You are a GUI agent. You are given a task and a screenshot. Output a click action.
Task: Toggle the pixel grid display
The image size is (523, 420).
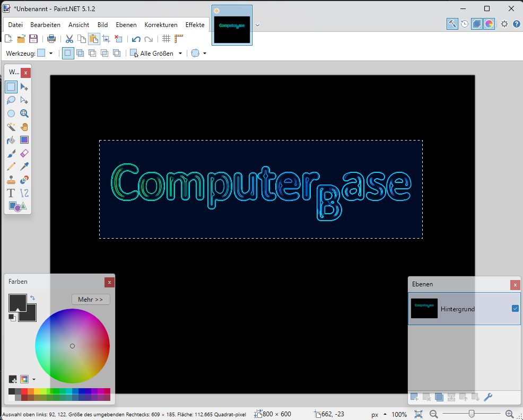point(166,39)
